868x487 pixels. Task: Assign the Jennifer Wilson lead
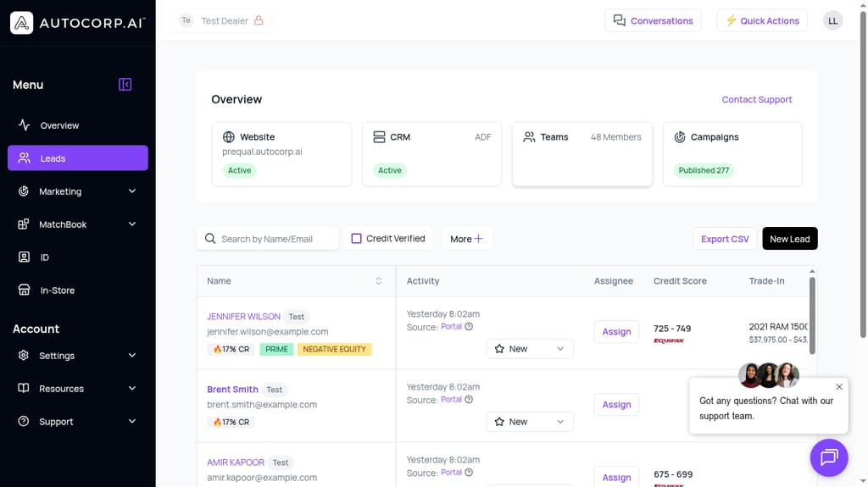pos(617,331)
